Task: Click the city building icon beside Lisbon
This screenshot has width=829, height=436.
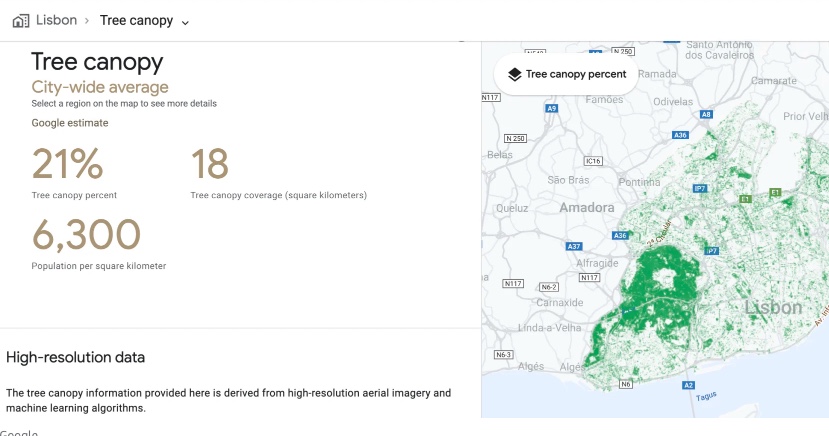Action: [x=21, y=21]
